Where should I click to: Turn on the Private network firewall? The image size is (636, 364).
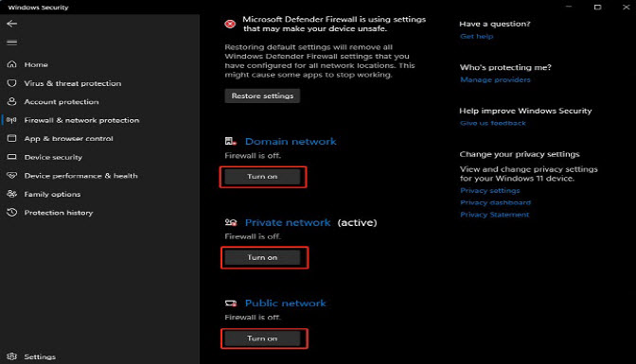262,257
